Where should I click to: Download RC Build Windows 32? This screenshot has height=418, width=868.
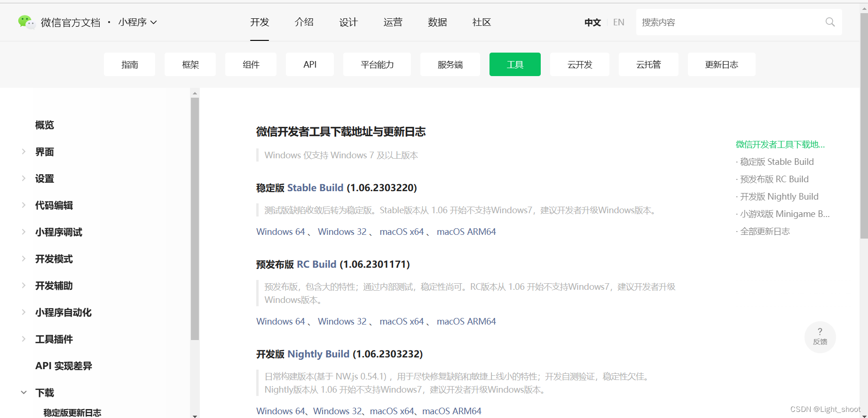pyautogui.click(x=342, y=321)
